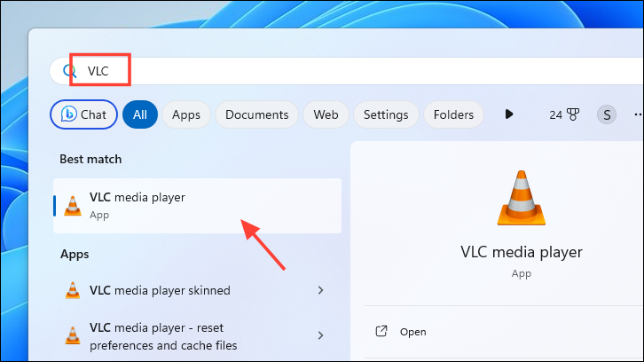
Task: Click the Open external-link icon
Action: (381, 331)
